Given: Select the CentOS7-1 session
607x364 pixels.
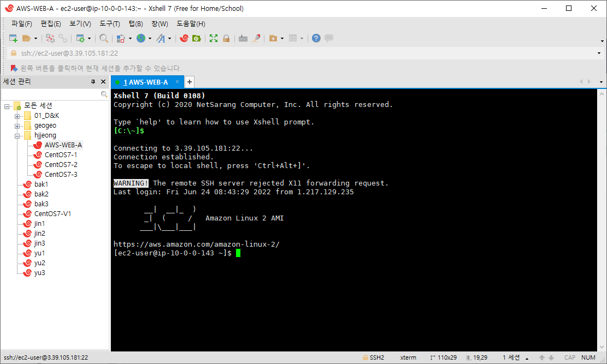Looking at the screenshot, I should [x=61, y=155].
